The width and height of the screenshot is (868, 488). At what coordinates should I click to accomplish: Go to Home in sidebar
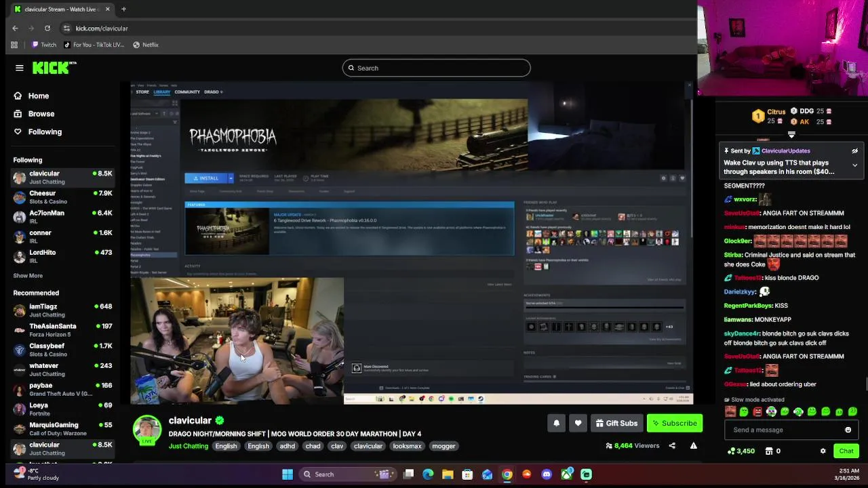(31, 96)
